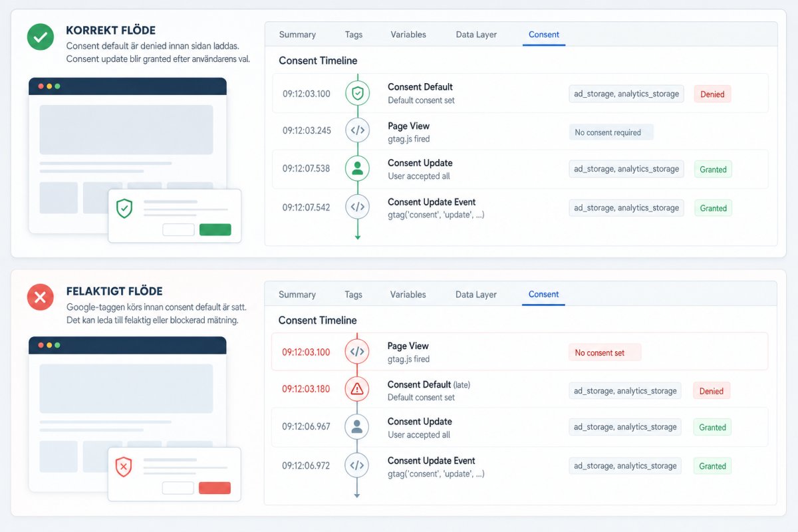Click the white button in the lower consent banner
This screenshot has height=532, width=798.
pyautogui.click(x=178, y=487)
